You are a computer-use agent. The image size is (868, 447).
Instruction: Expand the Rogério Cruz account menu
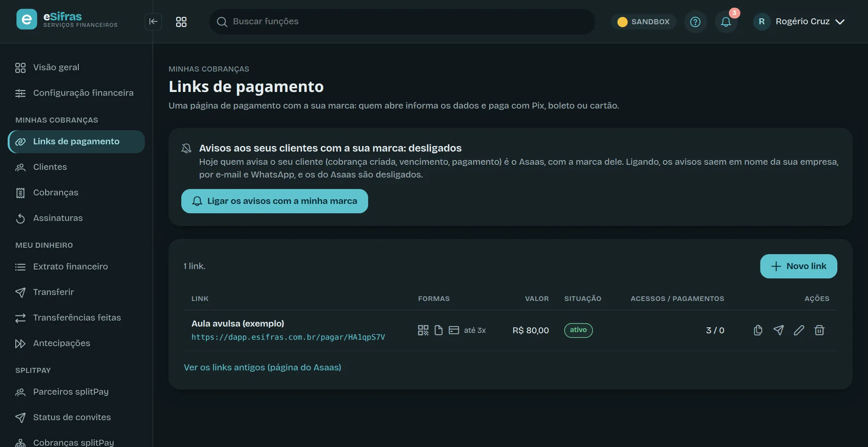coord(799,22)
